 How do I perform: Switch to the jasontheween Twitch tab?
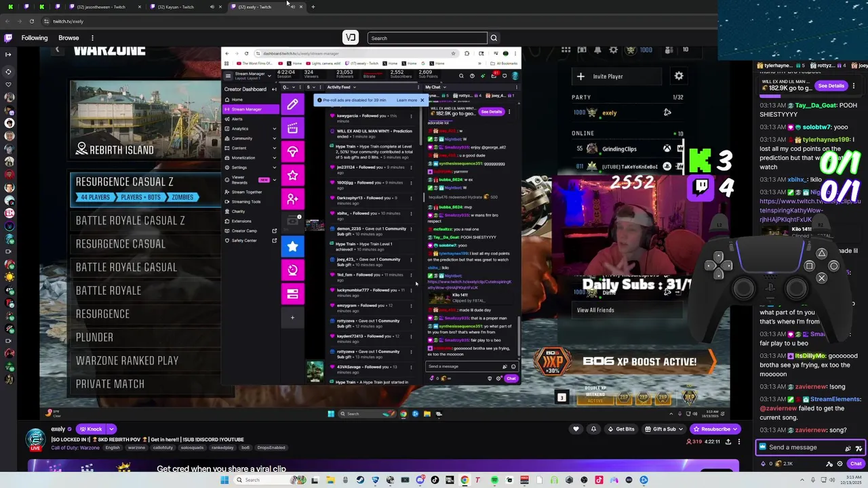pos(100,7)
